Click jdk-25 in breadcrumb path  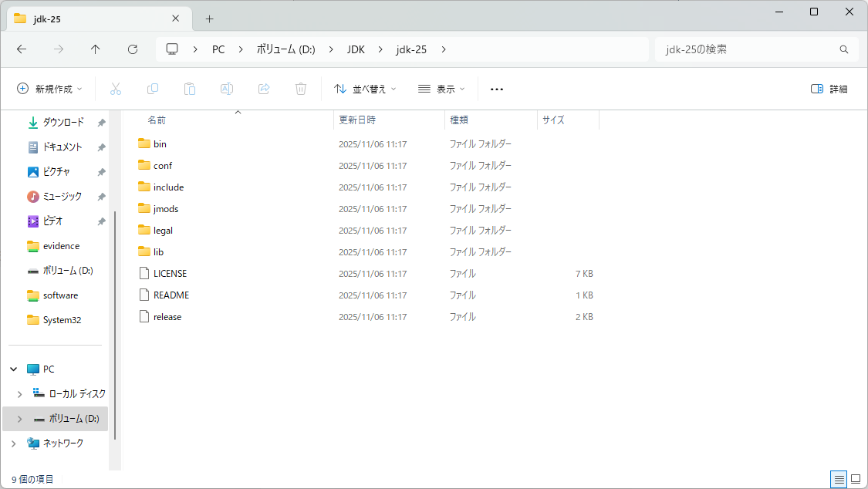tap(411, 49)
